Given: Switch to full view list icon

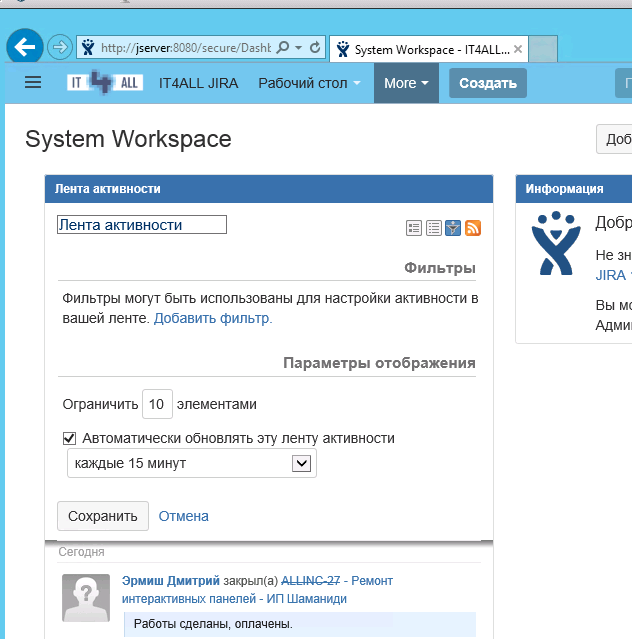Looking at the screenshot, I should pyautogui.click(x=414, y=228).
